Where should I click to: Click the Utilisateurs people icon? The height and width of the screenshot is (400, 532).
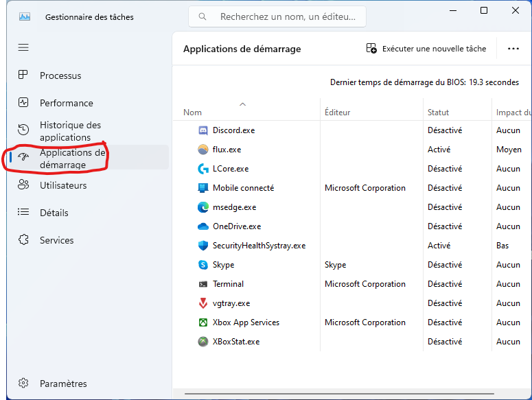tap(23, 185)
